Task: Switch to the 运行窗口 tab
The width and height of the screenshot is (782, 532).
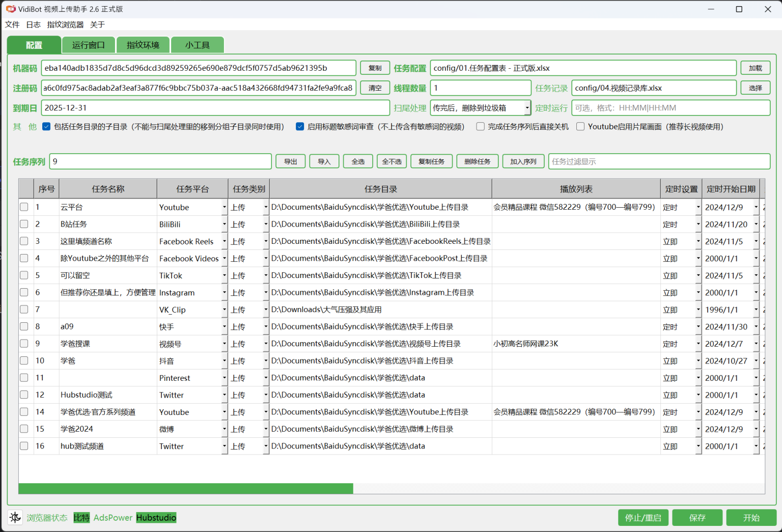Action: pyautogui.click(x=89, y=45)
